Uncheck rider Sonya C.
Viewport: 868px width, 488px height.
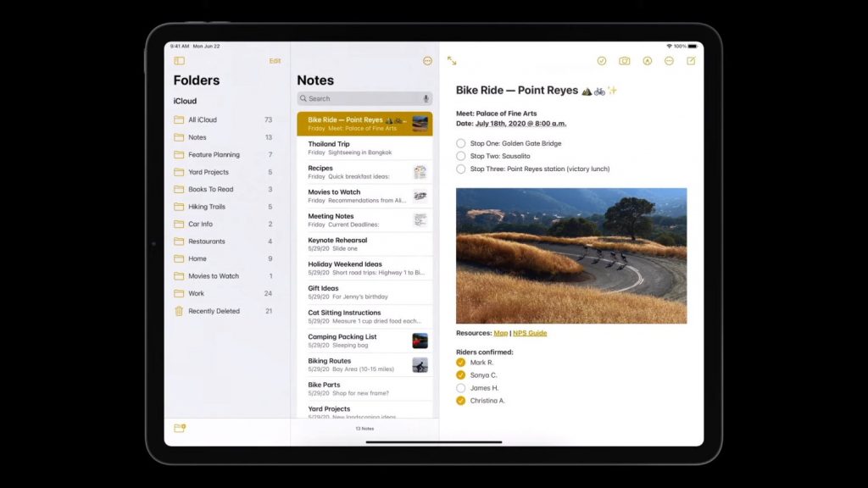tap(460, 375)
